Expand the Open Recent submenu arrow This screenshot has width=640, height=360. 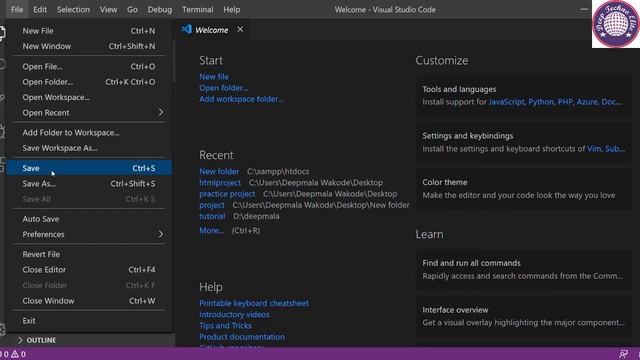[161, 112]
